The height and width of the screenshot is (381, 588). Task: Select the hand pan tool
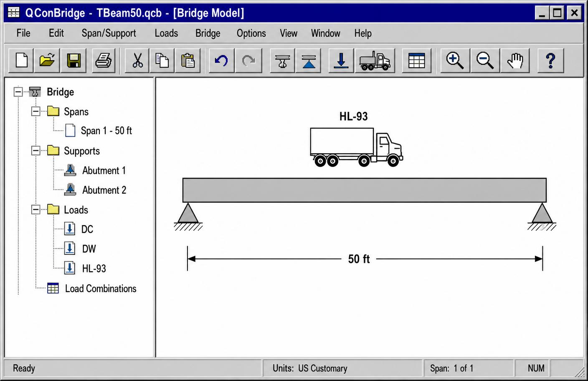point(515,61)
